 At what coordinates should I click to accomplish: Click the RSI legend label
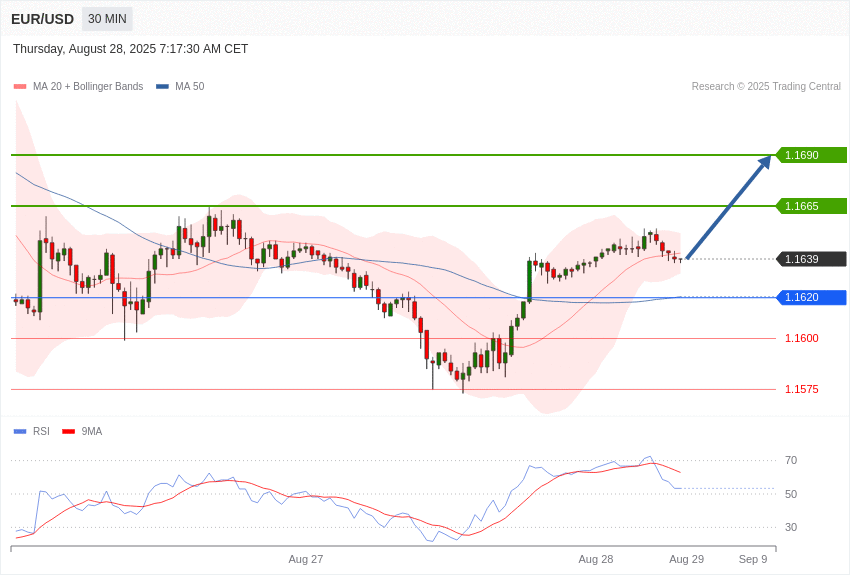41,431
